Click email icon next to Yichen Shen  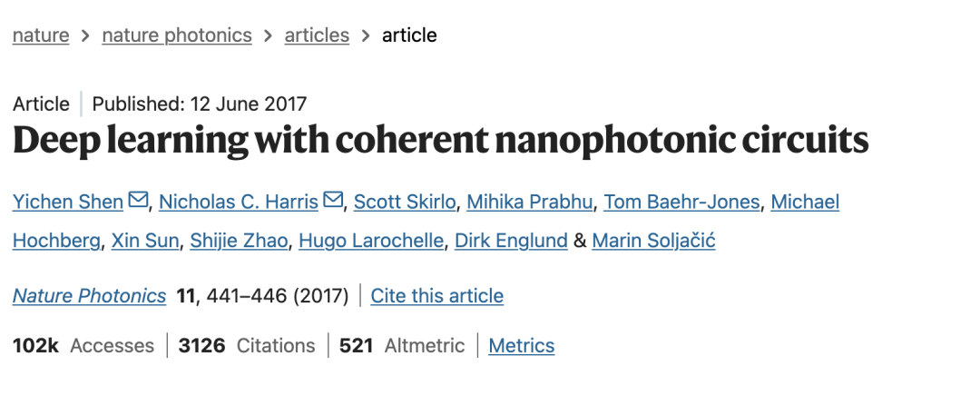point(138,201)
